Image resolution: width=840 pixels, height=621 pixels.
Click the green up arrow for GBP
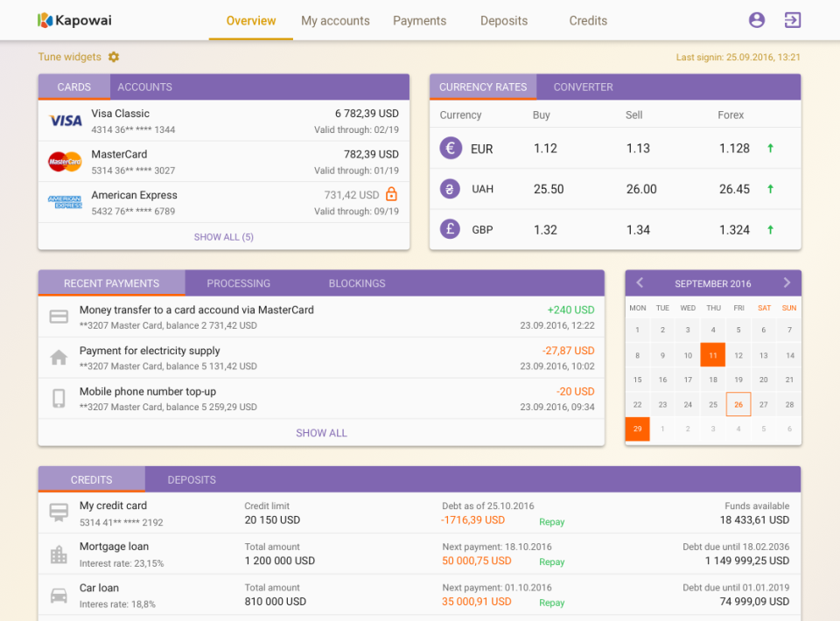pyautogui.click(x=770, y=230)
